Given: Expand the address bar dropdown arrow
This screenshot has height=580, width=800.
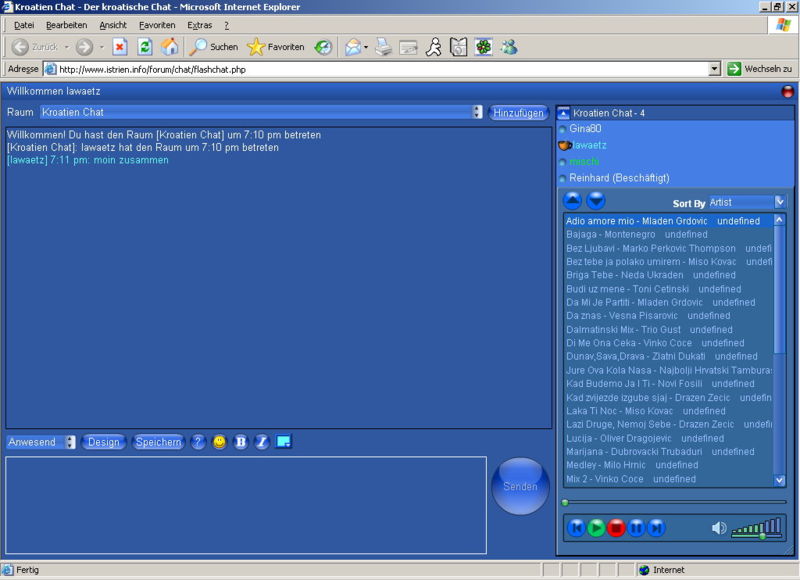Looking at the screenshot, I should (x=714, y=69).
